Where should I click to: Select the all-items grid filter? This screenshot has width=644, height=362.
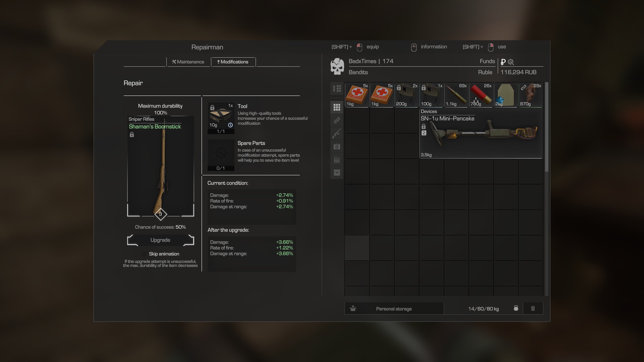click(x=337, y=107)
